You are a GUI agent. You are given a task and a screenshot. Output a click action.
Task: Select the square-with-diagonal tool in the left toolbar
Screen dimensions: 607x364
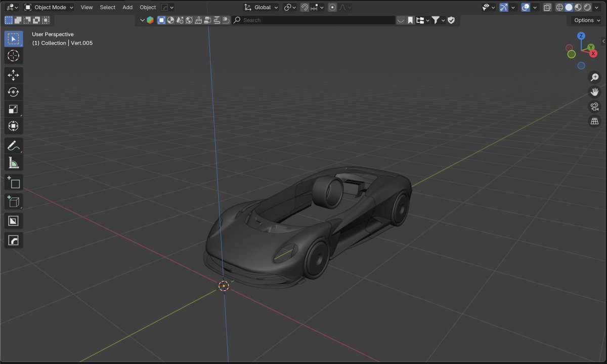[x=14, y=221]
